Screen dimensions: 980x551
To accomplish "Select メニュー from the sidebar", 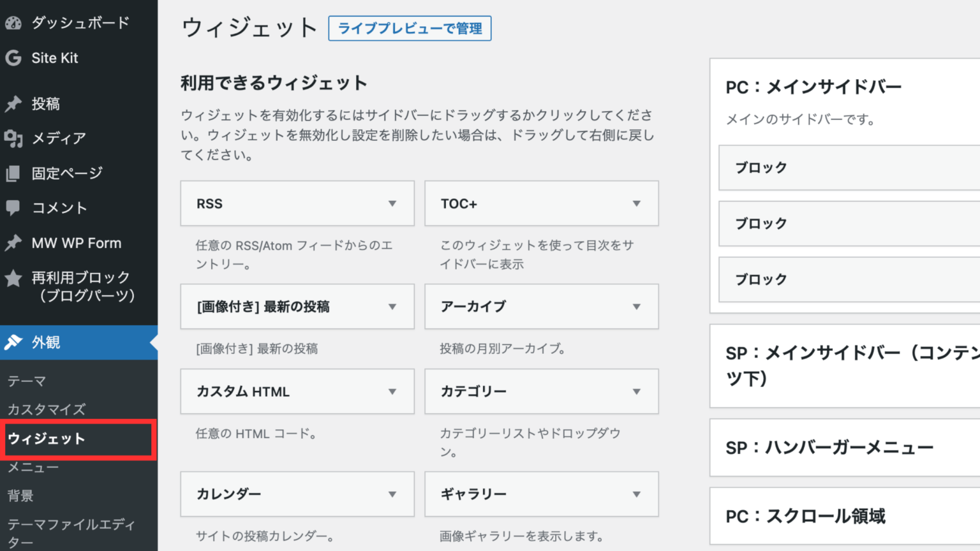I will coord(32,467).
